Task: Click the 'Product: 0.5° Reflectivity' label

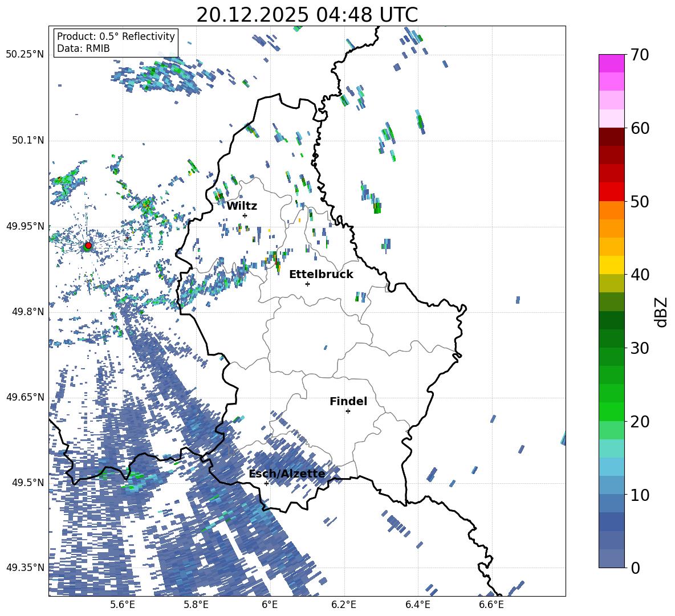Action: 116,36
